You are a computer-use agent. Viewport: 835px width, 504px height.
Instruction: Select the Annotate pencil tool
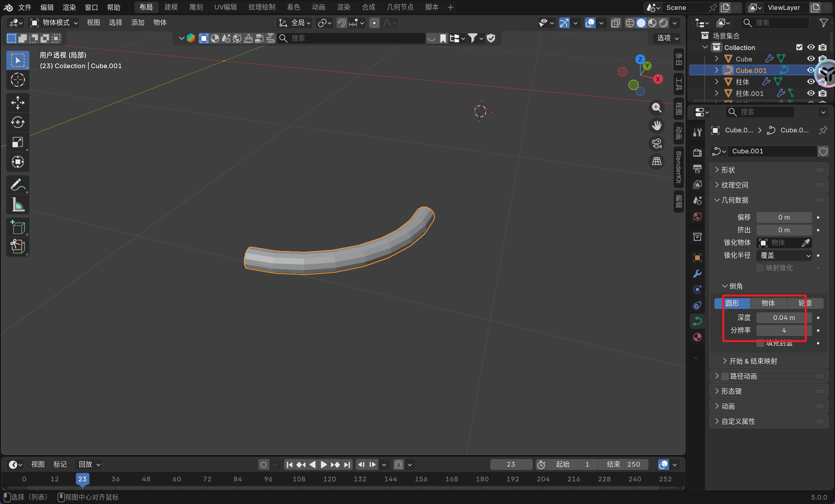click(x=17, y=185)
